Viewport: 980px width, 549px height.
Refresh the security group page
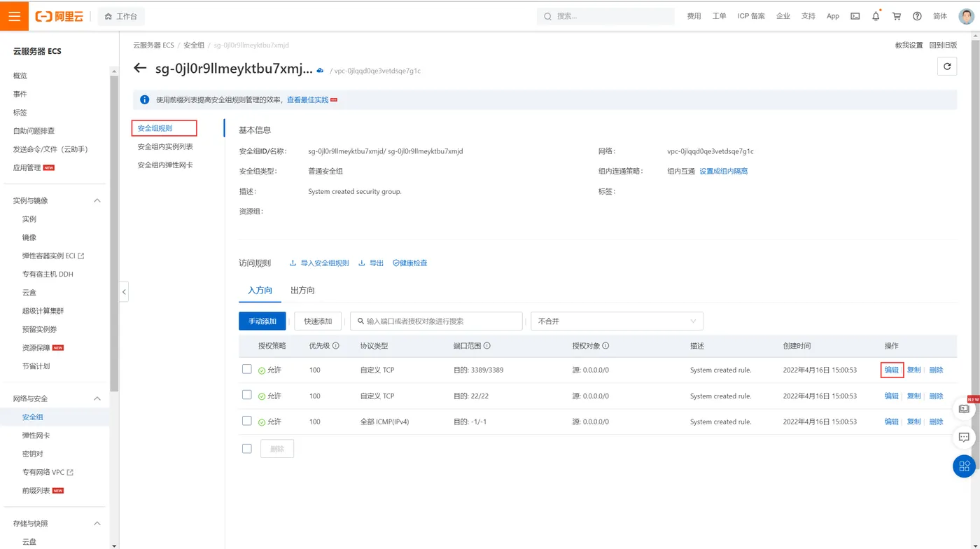tap(947, 66)
